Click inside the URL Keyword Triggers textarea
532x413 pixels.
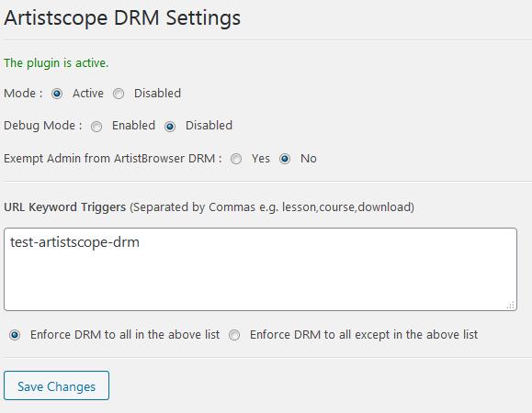[x=261, y=269]
